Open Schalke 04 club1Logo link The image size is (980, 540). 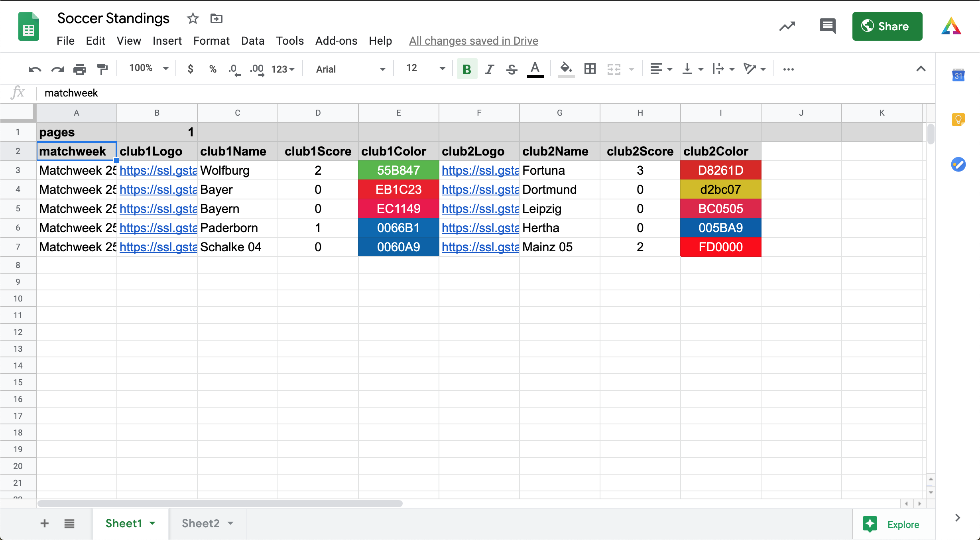click(158, 247)
